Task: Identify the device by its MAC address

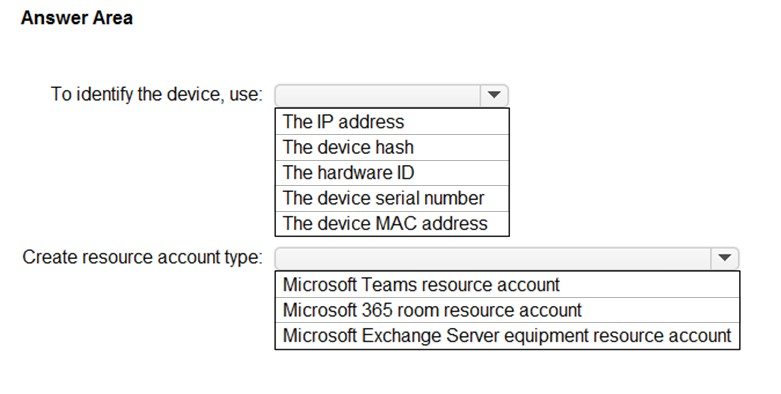Action: (392, 223)
